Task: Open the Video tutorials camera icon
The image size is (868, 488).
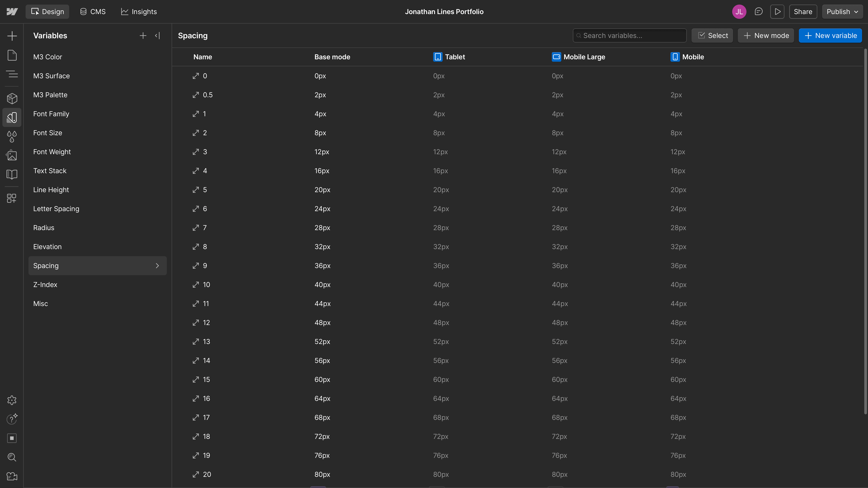Action: click(x=12, y=476)
